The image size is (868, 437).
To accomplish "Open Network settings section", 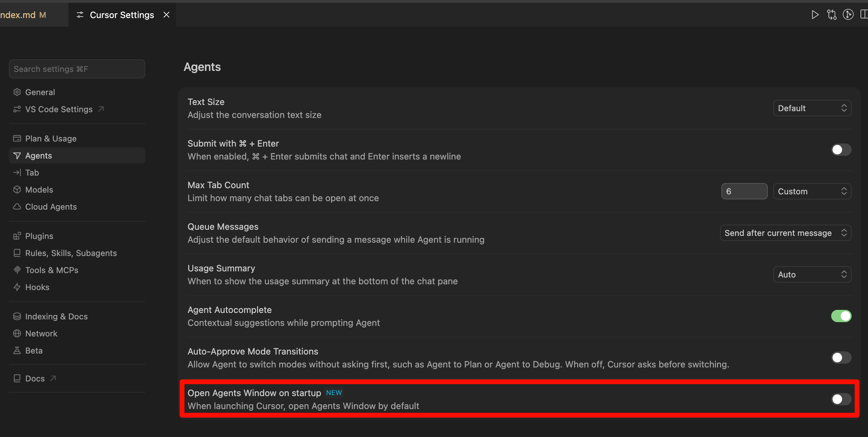I will click(77, 333).
